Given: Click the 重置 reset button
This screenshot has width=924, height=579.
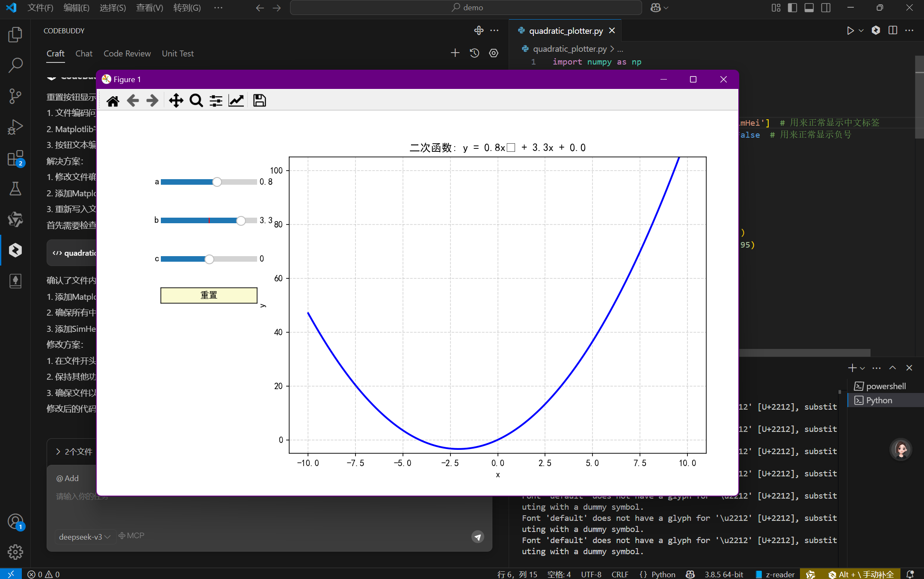Looking at the screenshot, I should click(x=209, y=295).
